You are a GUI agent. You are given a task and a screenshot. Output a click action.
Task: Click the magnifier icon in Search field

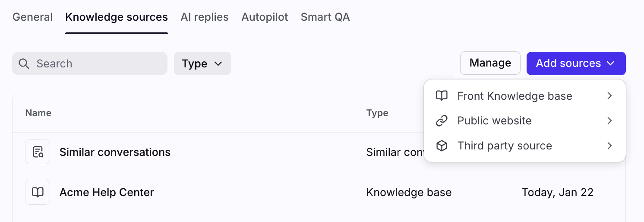(x=24, y=64)
